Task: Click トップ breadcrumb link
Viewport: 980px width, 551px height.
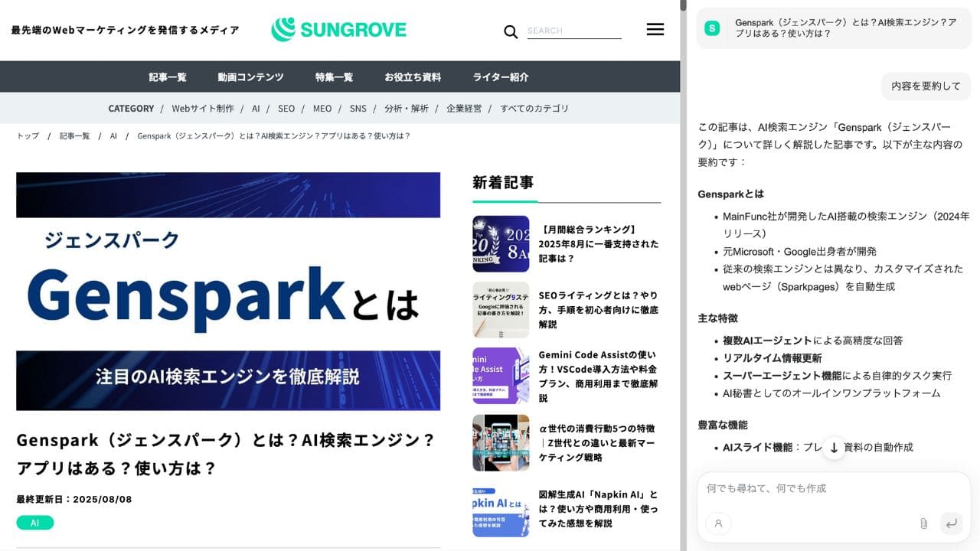Action: click(28, 136)
